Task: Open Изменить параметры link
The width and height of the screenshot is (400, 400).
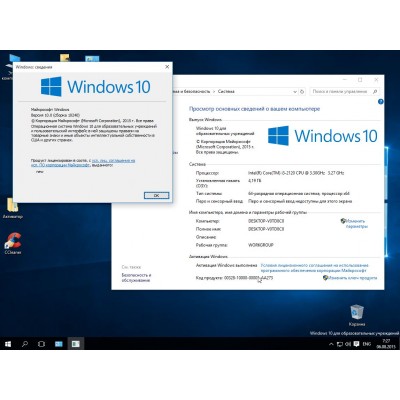Action: [357, 223]
